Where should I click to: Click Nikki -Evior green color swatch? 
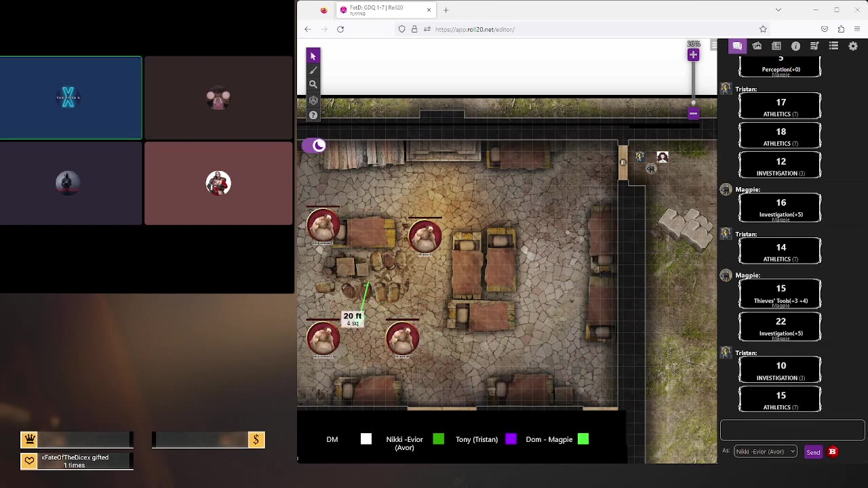click(438, 439)
